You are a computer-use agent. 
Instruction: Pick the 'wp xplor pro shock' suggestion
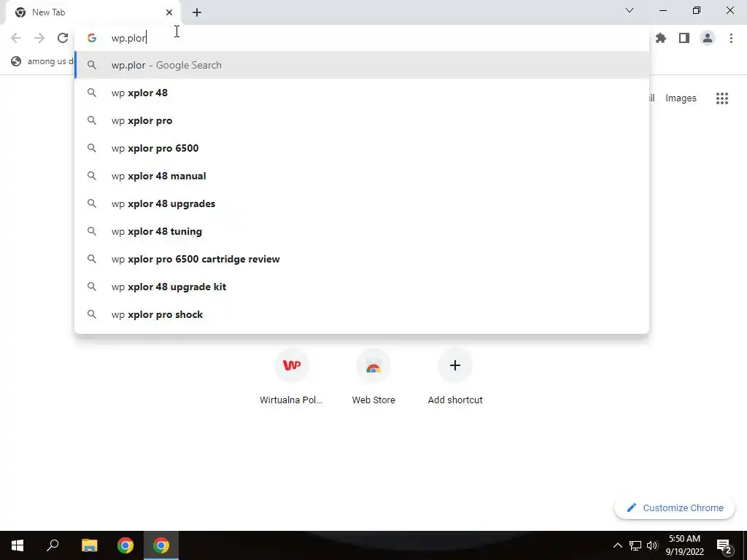point(362,314)
